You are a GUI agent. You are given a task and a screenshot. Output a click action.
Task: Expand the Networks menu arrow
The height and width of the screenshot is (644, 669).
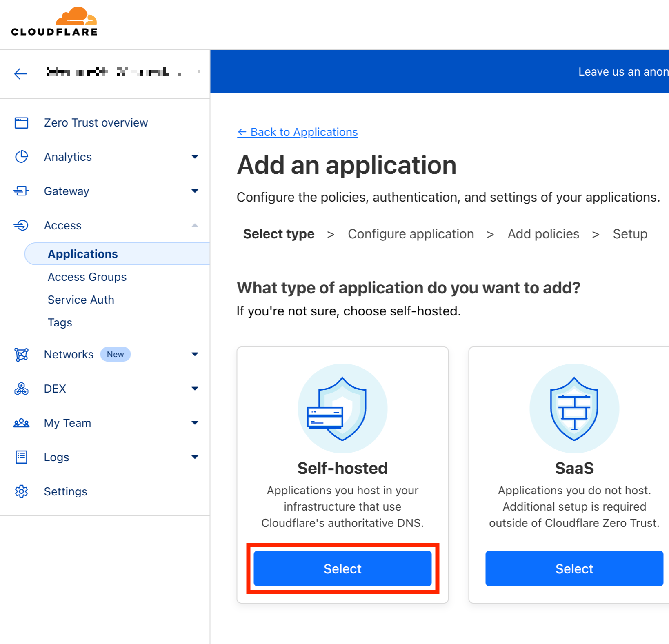tap(195, 354)
